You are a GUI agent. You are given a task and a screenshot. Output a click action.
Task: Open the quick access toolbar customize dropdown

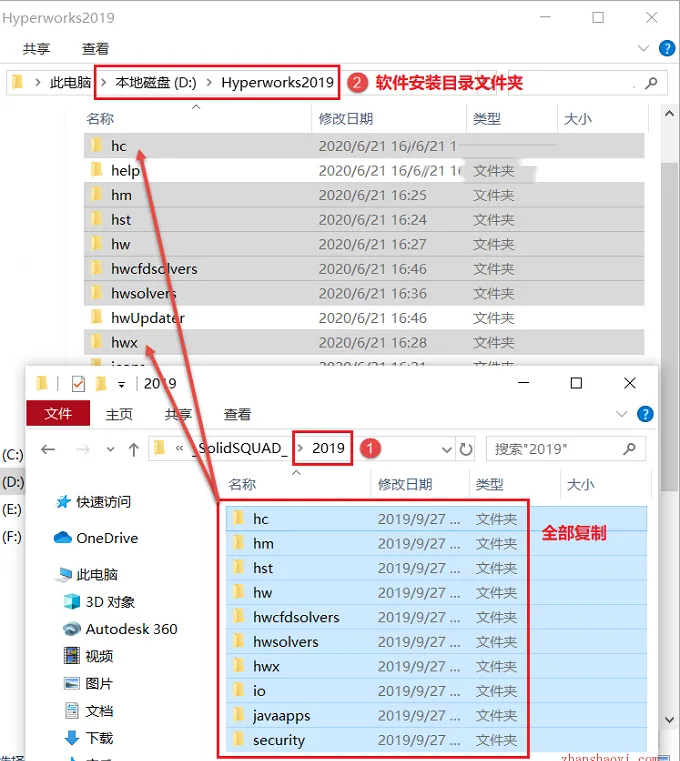point(121,385)
